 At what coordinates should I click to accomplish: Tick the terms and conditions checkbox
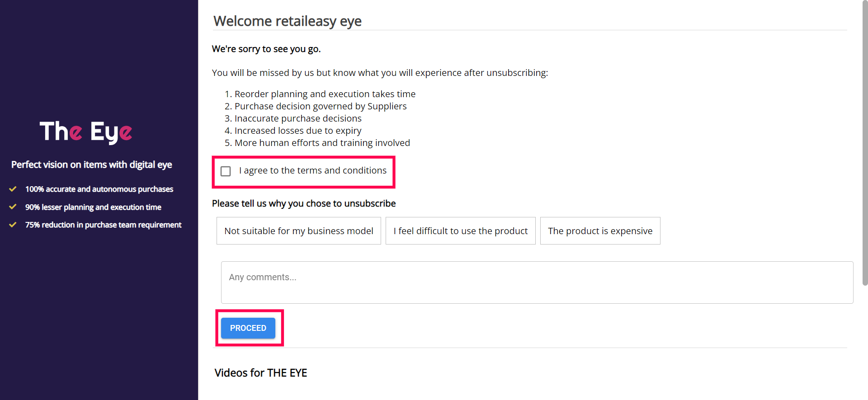point(226,171)
